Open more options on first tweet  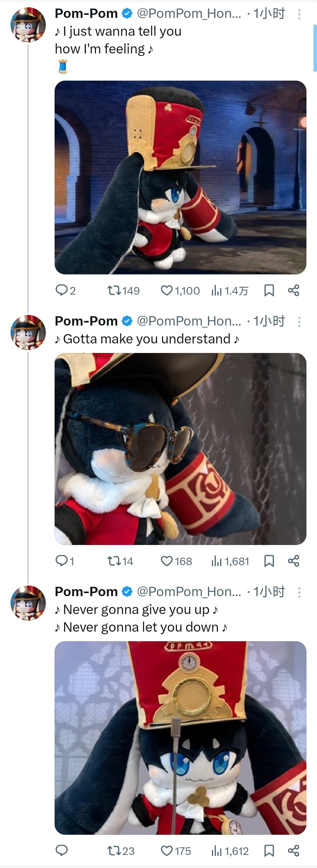point(299,14)
